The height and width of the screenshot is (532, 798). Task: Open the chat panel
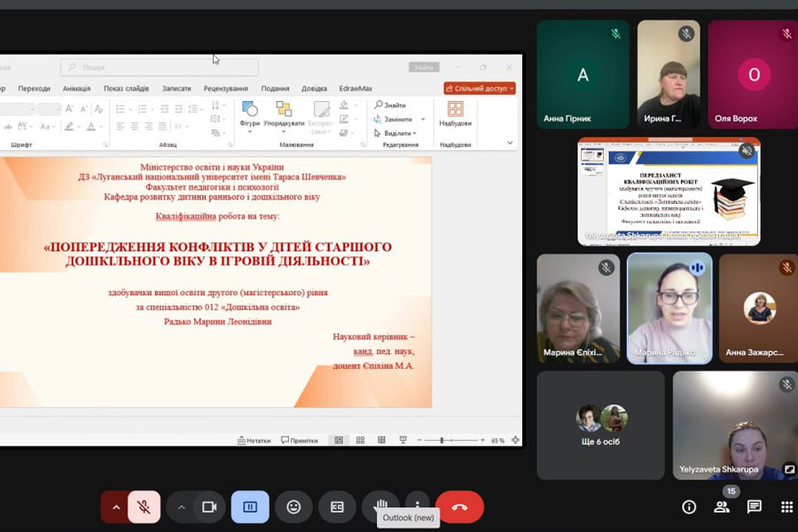755,506
